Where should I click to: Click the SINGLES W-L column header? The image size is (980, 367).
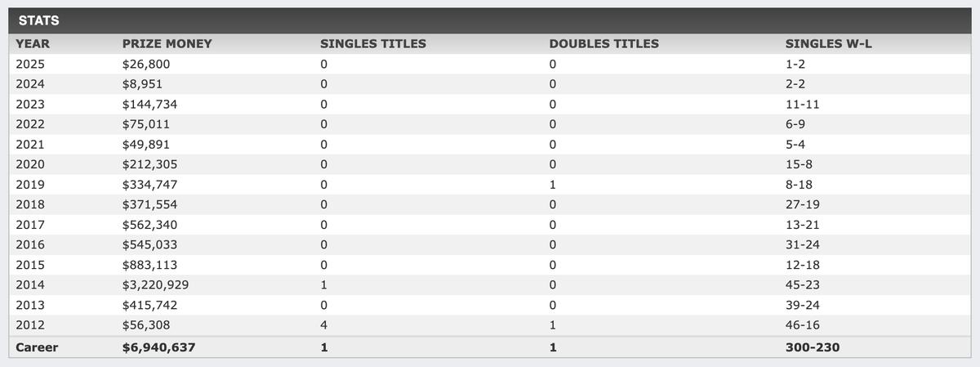click(x=828, y=44)
